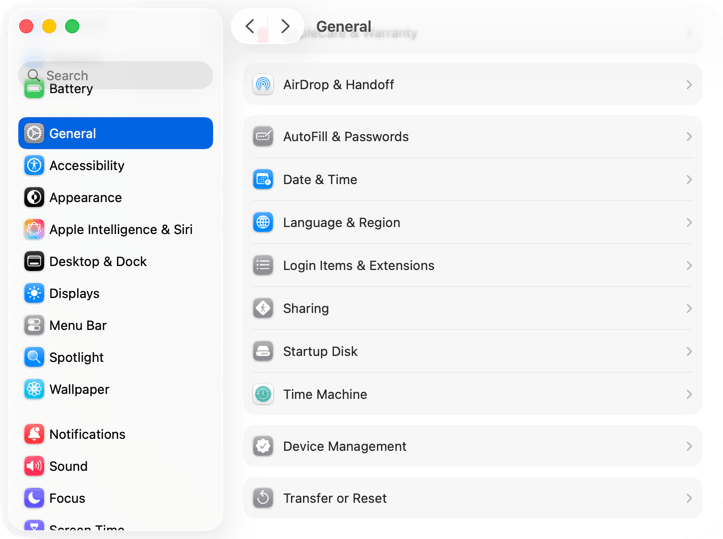Image resolution: width=723 pixels, height=539 pixels.
Task: Select Battery label in sidebar
Action: click(71, 89)
